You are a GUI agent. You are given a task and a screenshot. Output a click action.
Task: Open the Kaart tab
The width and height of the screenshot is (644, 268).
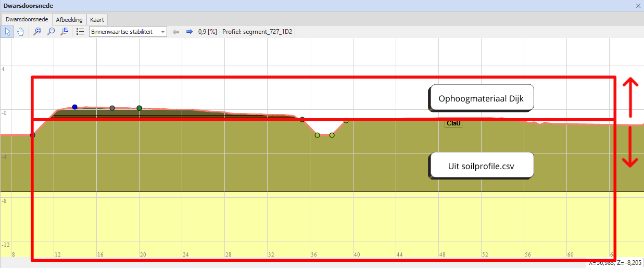click(x=97, y=19)
